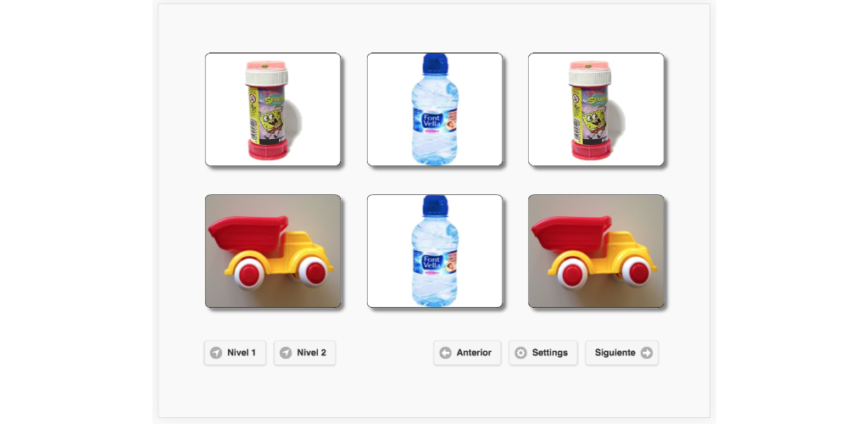Open the Settings button label
Image resolution: width=868 pixels, height=424 pixels.
pos(549,353)
